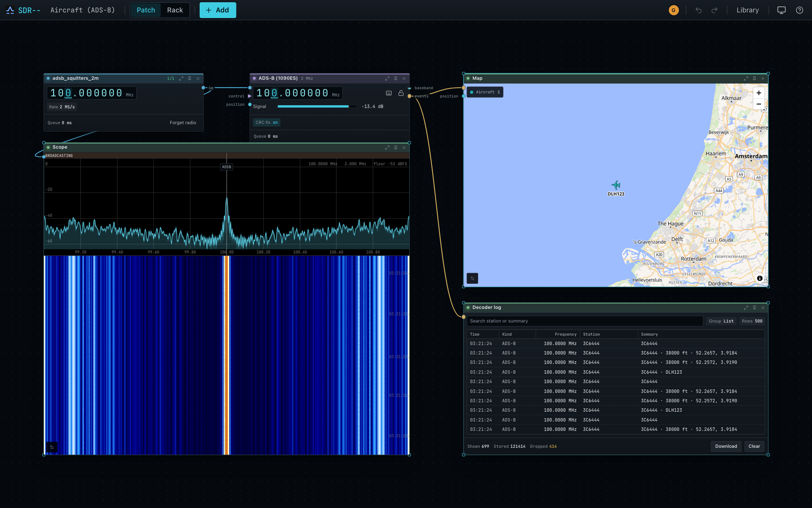
Task: Change the Rows 500 setting
Action: 752,321
